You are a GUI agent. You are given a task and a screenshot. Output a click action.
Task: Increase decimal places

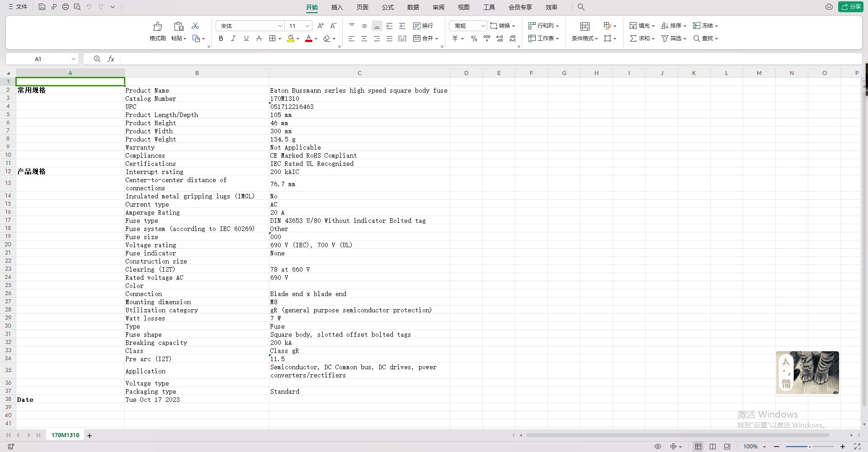[500, 38]
